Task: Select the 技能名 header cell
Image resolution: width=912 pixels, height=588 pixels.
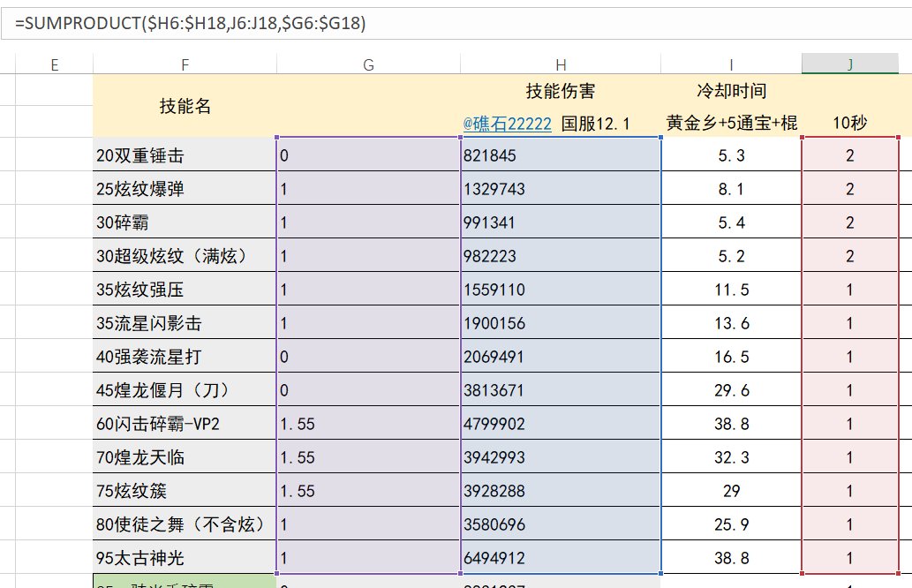Action: click(x=185, y=106)
